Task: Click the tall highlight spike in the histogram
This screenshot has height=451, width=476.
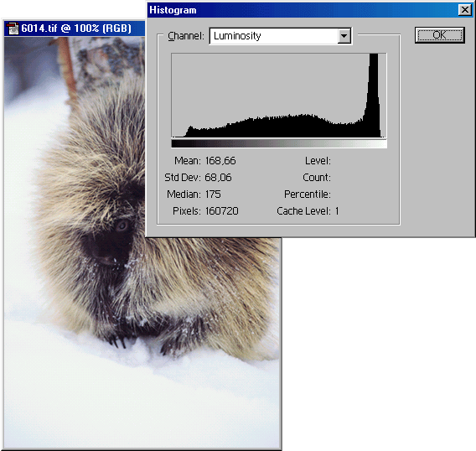Action: 373,94
